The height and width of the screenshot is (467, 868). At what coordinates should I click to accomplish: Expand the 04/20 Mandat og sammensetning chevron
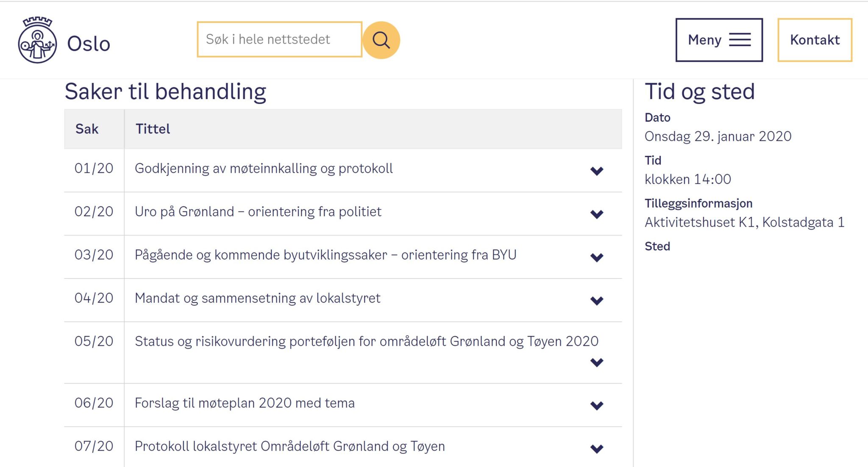pyautogui.click(x=596, y=300)
